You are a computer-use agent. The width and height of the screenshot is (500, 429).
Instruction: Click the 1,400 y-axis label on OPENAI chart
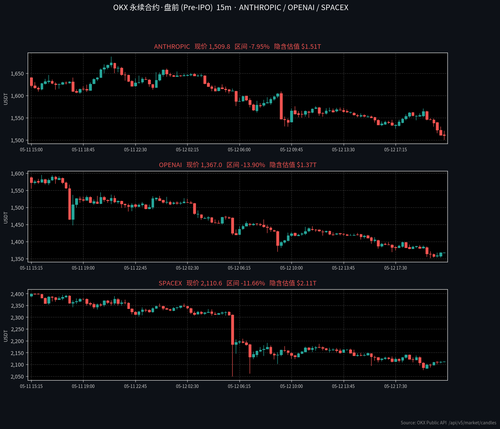tap(17, 242)
